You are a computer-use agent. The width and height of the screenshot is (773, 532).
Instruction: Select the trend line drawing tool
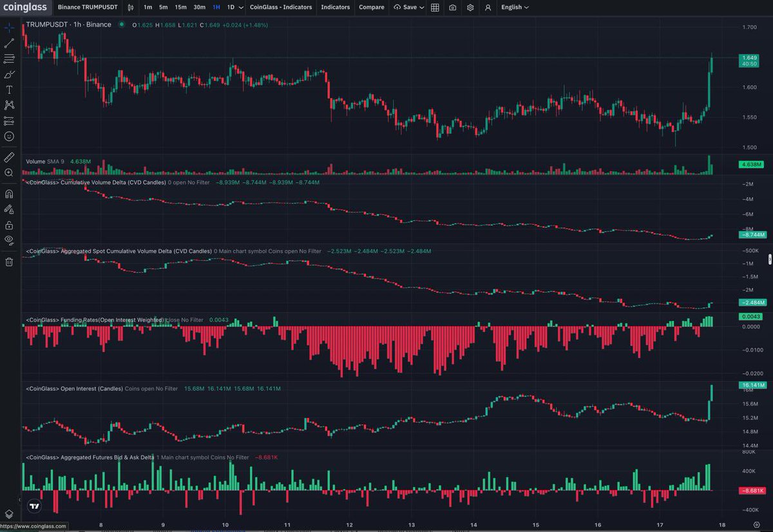(x=9, y=43)
